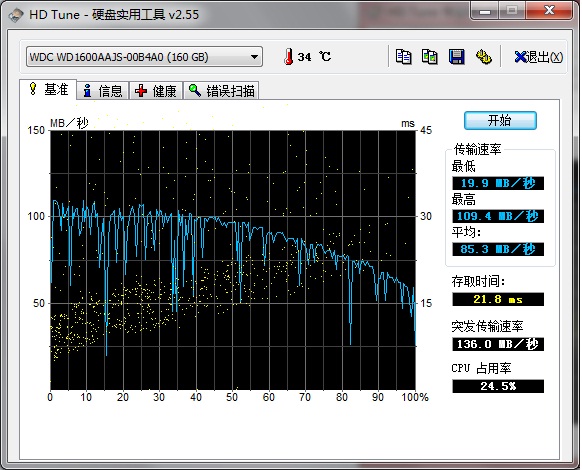The image size is (582, 470).
Task: Click the magnifier error scan tab icon
Action: pos(194,90)
